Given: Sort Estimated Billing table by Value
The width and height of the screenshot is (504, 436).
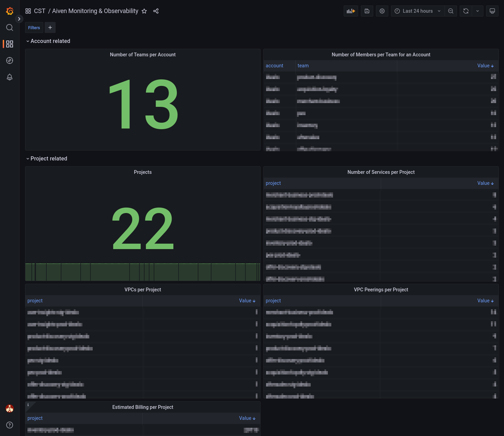Looking at the screenshot, I should click(247, 418).
